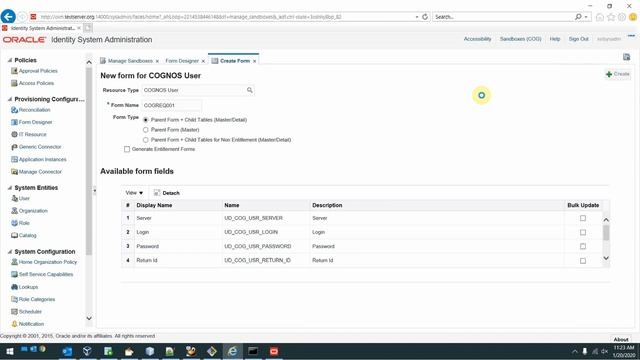Viewport: 640px width, 360px height.
Task: Open Manage Connector in sidebar
Action: pos(40,172)
